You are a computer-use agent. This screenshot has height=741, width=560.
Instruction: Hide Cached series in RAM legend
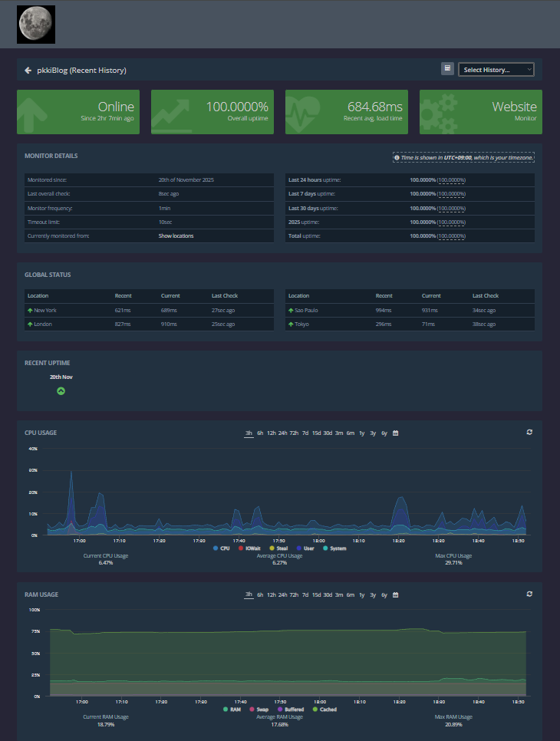(x=324, y=710)
